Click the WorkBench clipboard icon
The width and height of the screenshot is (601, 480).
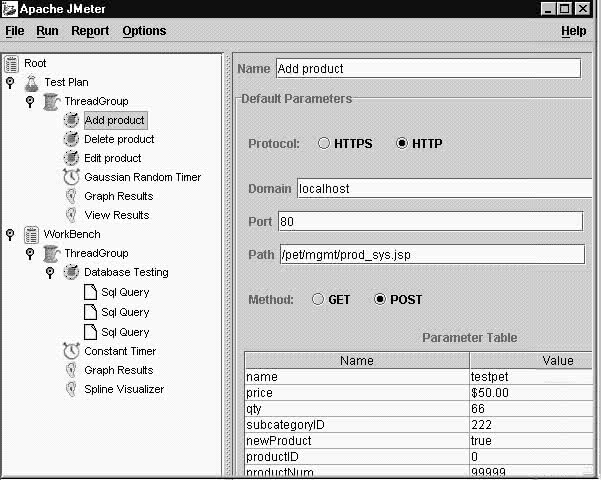click(31, 234)
